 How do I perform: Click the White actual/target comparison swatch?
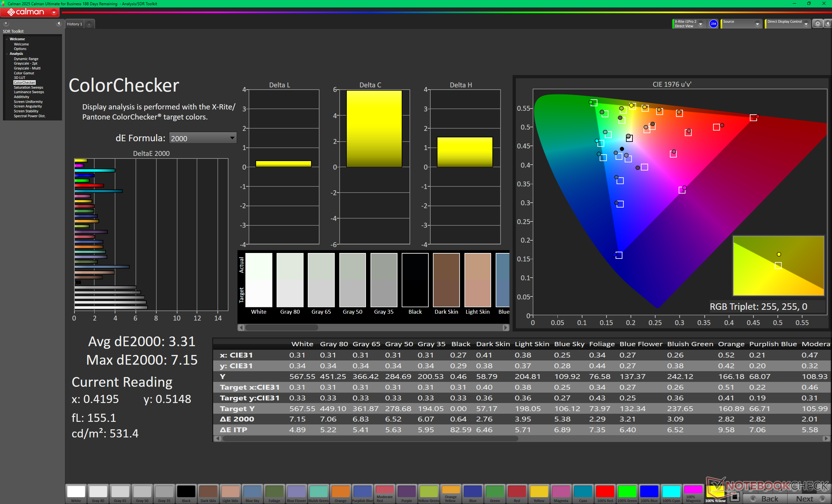click(259, 280)
